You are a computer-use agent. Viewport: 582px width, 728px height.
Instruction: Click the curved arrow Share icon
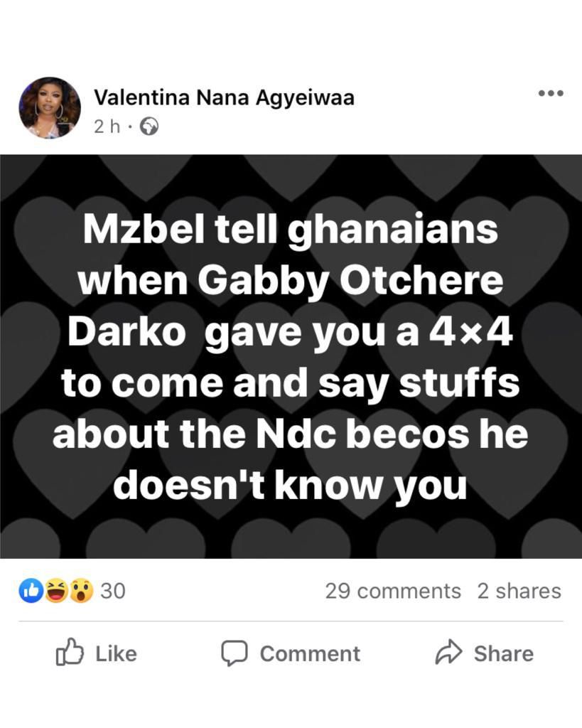coord(448,653)
